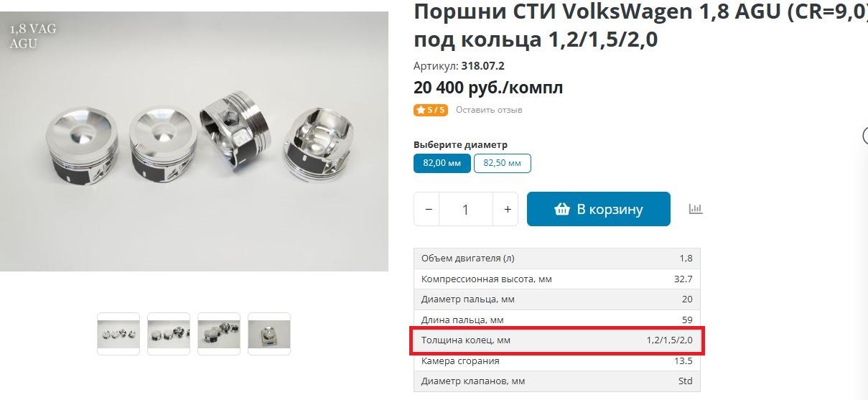Click the Камера сгорания specification row
Image resolution: width=868 pixels, height=400 pixels.
pyautogui.click(x=557, y=361)
